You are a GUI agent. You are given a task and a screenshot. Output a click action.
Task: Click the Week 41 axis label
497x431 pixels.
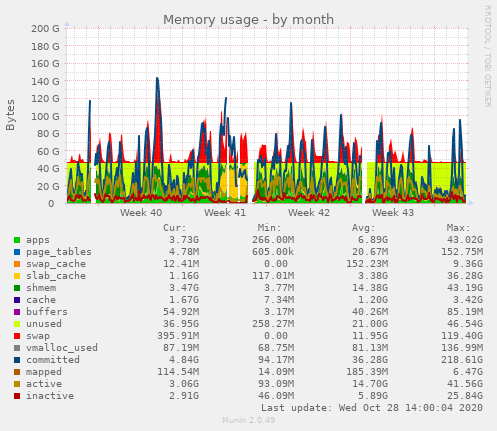tap(225, 213)
